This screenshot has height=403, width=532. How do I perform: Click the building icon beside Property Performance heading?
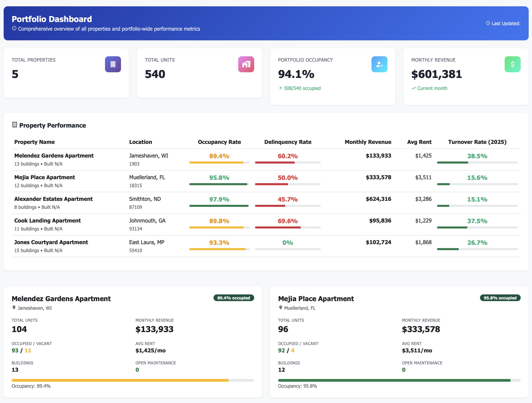[15, 124]
